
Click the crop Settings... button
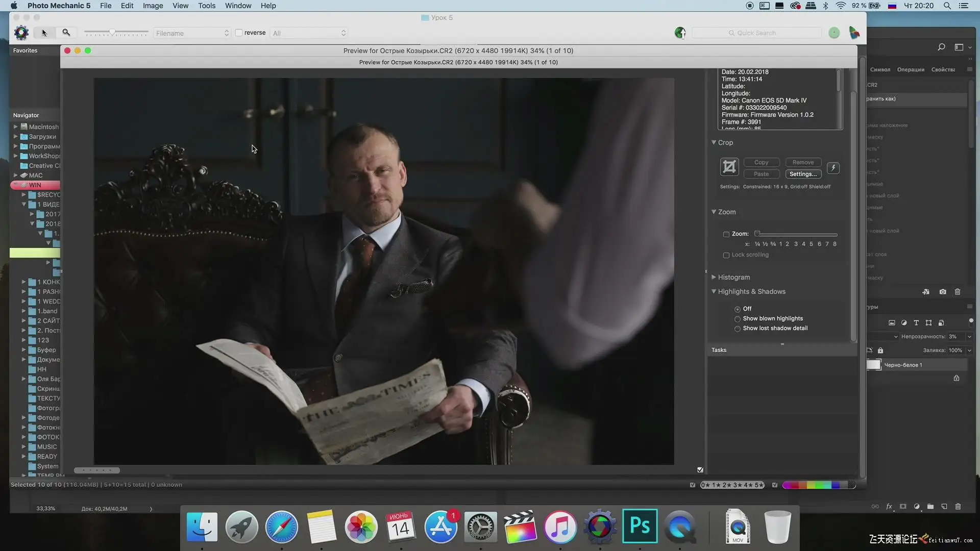[803, 174]
